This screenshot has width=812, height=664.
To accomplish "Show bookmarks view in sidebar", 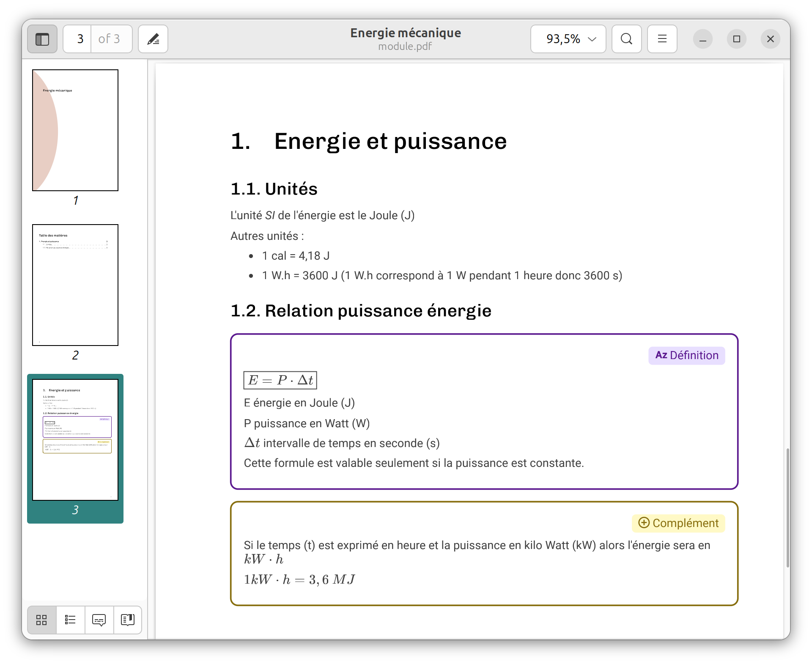I will 127,620.
